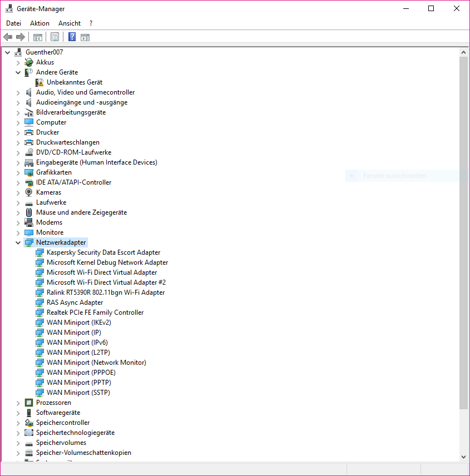
Task: Select WAN Miniport (PPTP)
Action: tap(78, 383)
